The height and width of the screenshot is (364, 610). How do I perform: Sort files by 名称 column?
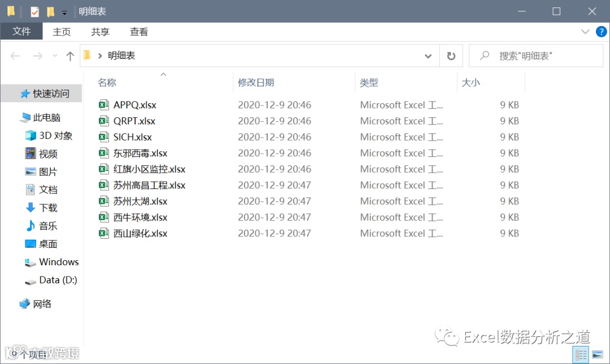[107, 82]
